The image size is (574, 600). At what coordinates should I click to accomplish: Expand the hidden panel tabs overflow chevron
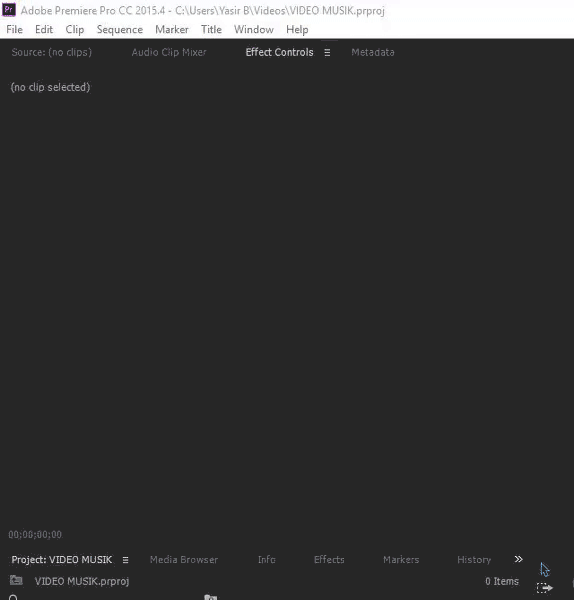click(518, 559)
